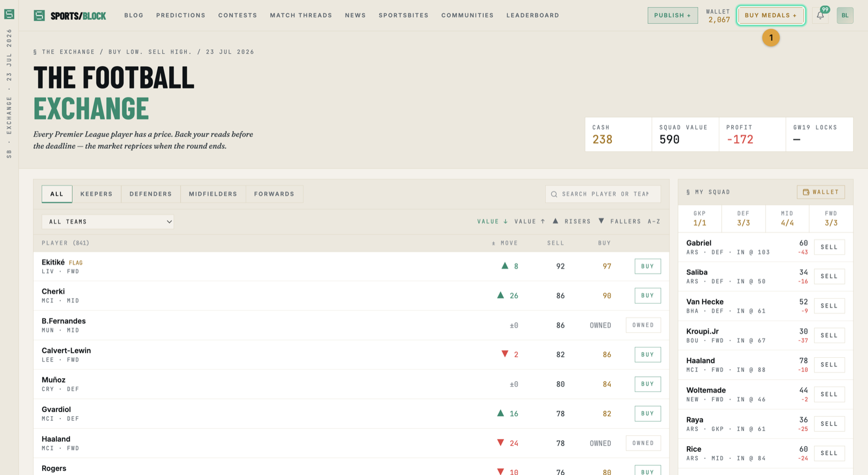Go to Predictions page
868x475 pixels.
[181, 15]
